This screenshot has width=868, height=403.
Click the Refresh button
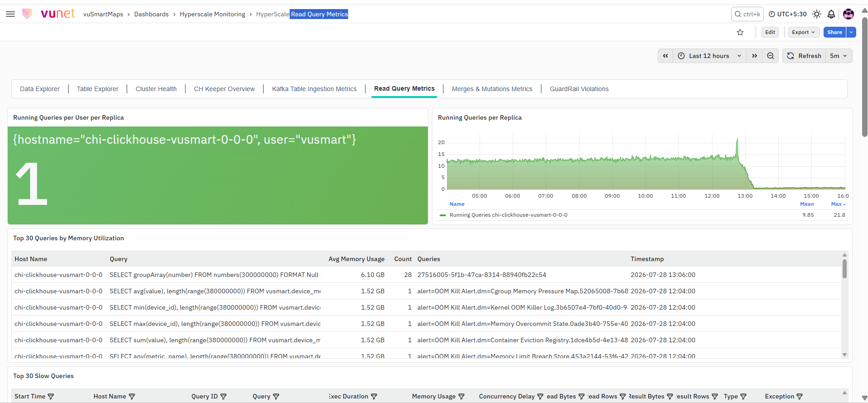pos(804,56)
